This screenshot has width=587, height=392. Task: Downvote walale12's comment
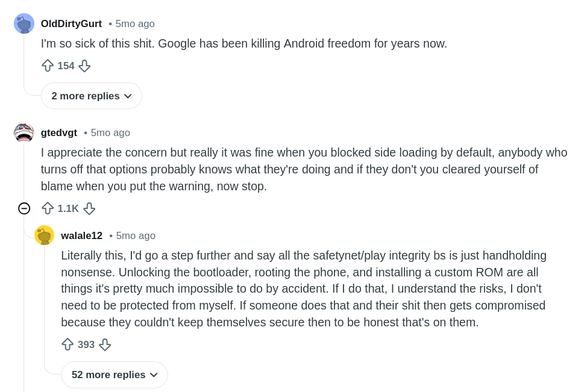click(105, 344)
